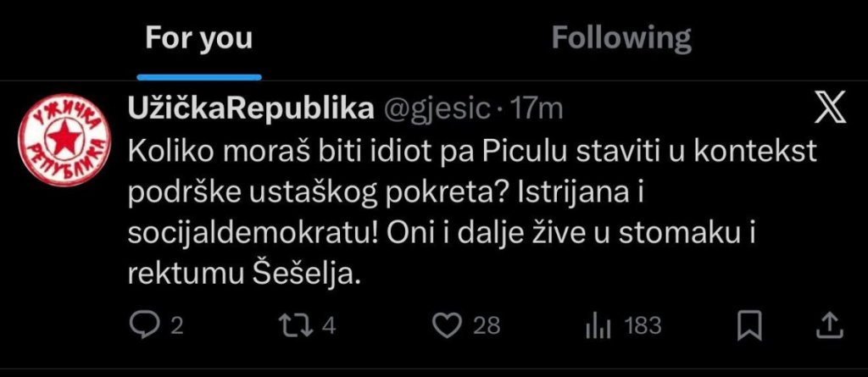Open UžičkaRepublika display name profile

[250, 108]
